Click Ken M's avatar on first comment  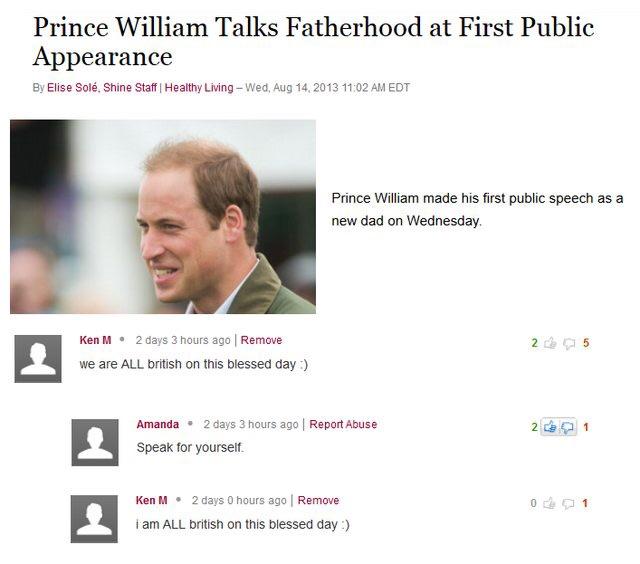(38, 359)
